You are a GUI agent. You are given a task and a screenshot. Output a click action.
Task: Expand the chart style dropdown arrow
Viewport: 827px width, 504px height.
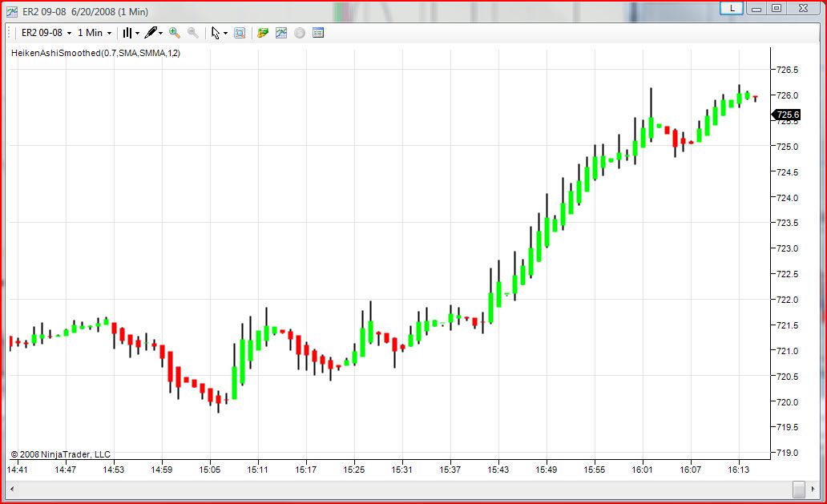[137, 33]
